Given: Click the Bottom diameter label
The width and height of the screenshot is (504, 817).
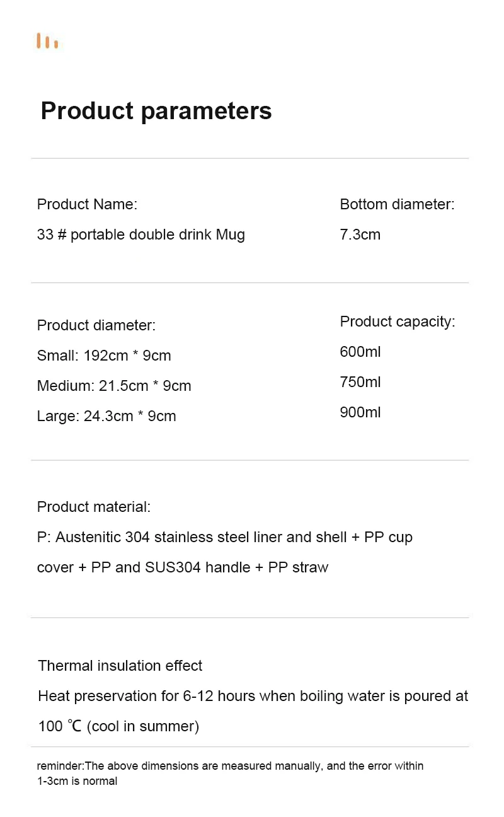Looking at the screenshot, I should (397, 204).
